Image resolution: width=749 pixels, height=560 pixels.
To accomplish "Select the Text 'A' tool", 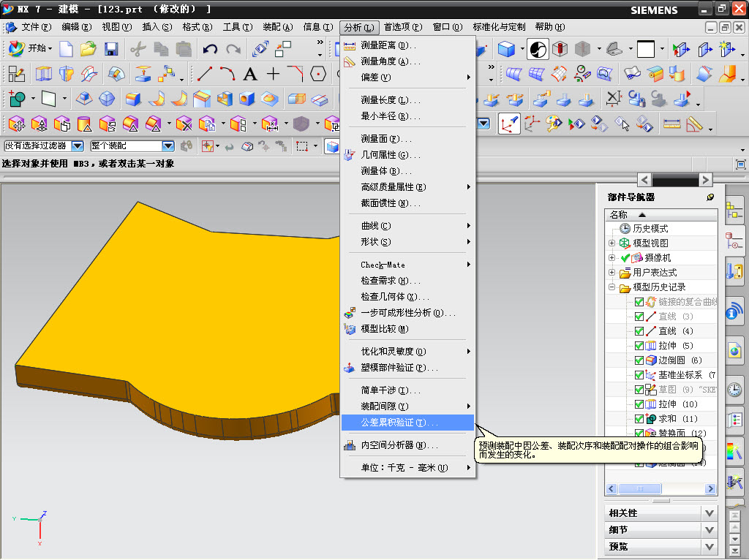I will [x=250, y=74].
